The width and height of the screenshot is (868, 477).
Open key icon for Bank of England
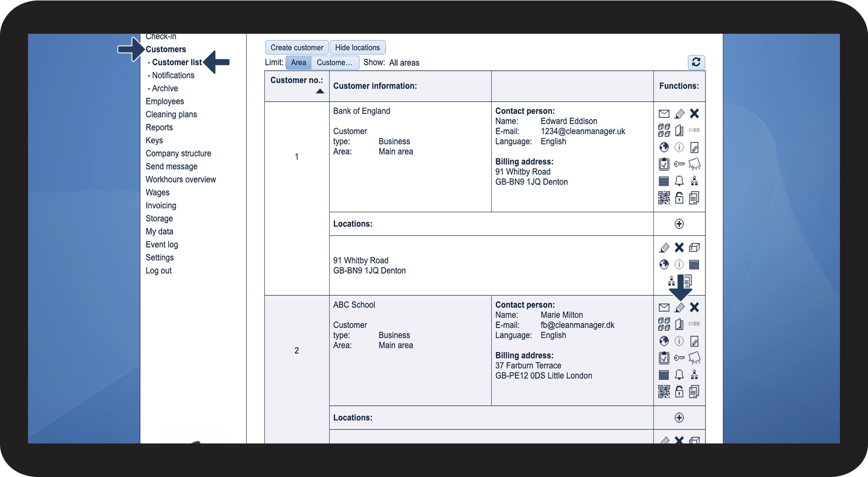(x=679, y=164)
